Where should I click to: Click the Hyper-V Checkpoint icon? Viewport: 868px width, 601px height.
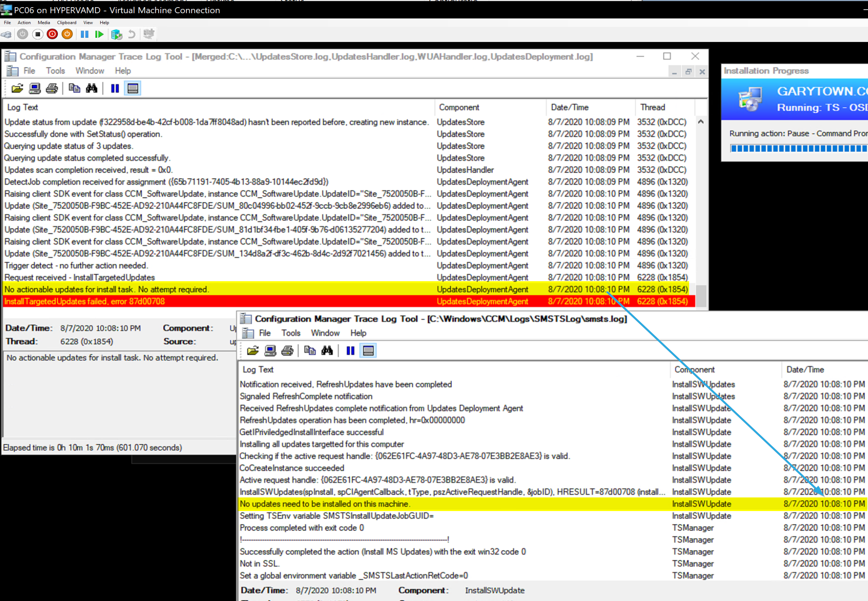[116, 34]
